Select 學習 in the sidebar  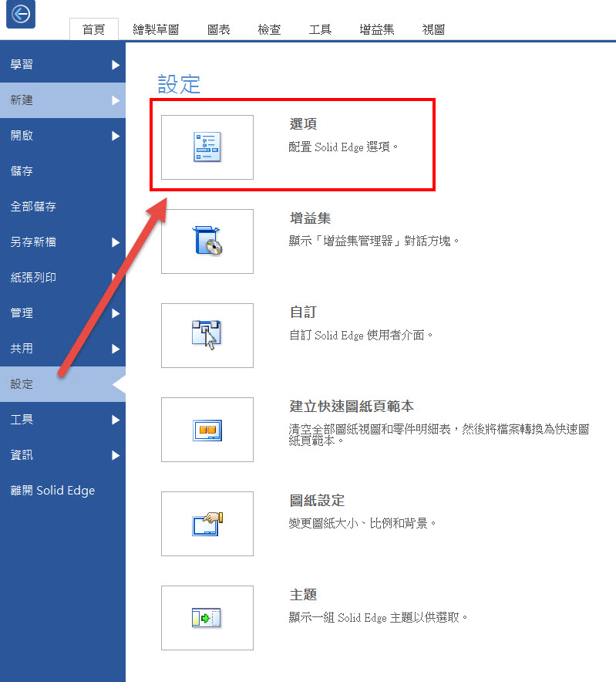[62, 65]
